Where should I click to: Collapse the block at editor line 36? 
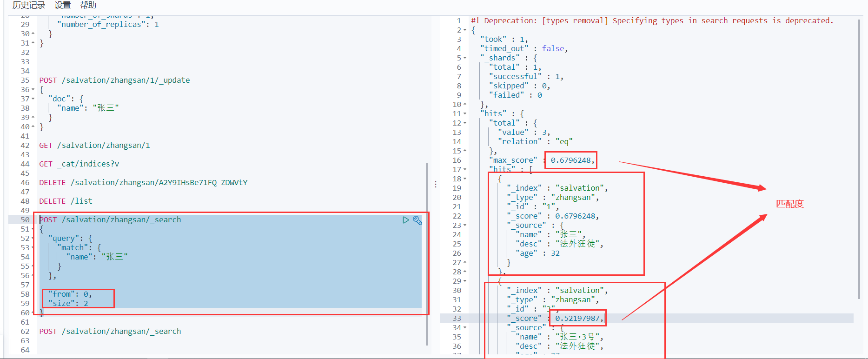(x=33, y=89)
